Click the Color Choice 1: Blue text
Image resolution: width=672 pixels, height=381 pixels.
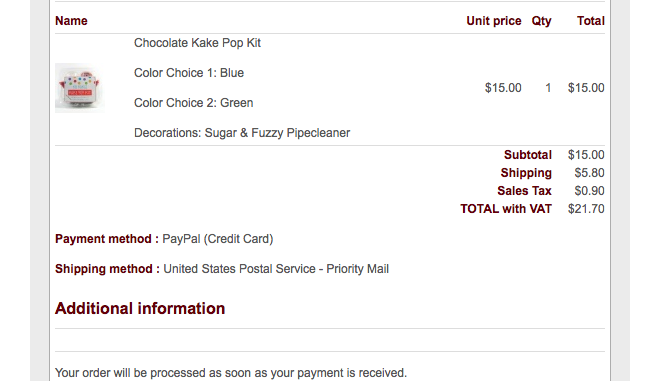pyautogui.click(x=189, y=73)
